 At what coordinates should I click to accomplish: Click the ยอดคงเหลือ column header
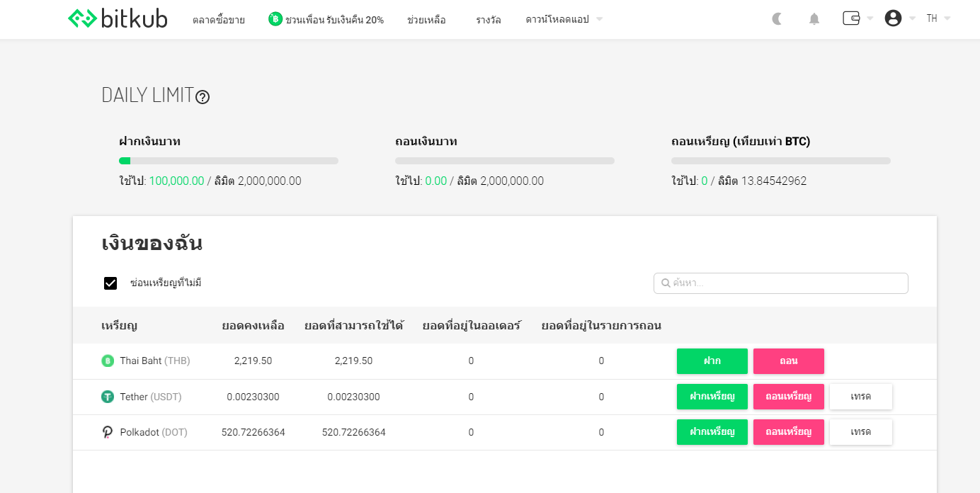253,326
